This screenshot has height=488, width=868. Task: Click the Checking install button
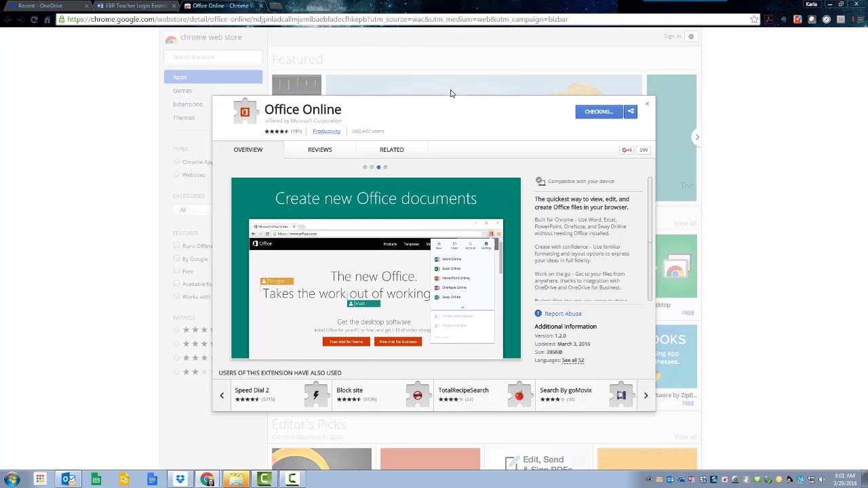coord(599,111)
